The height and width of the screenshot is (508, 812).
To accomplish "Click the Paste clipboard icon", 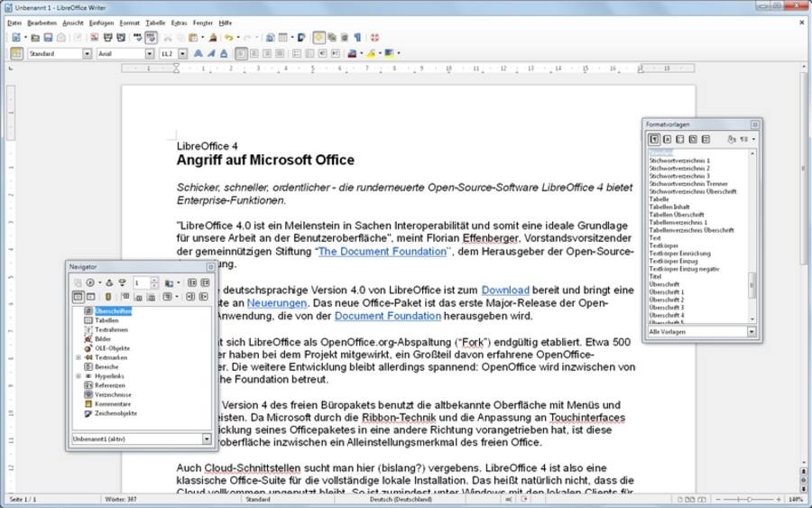I will (193, 37).
